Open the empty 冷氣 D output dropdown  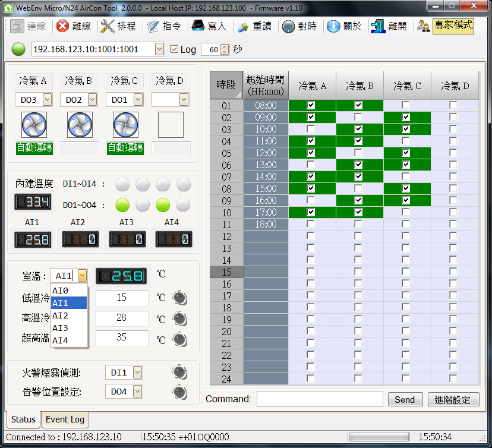(x=184, y=100)
